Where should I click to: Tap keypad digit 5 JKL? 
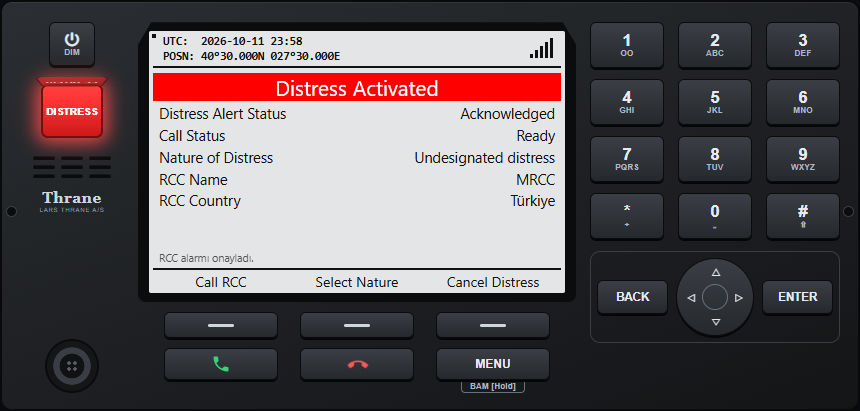point(715,102)
